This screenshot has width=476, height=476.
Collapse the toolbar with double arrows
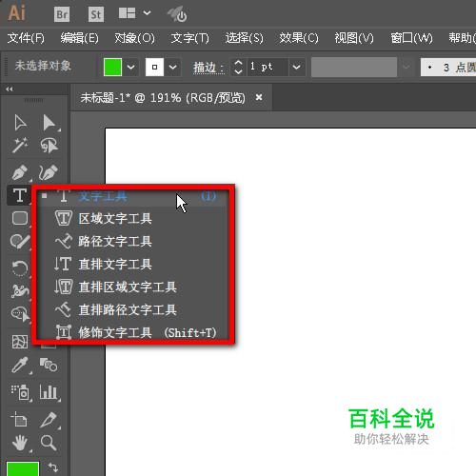(10, 89)
